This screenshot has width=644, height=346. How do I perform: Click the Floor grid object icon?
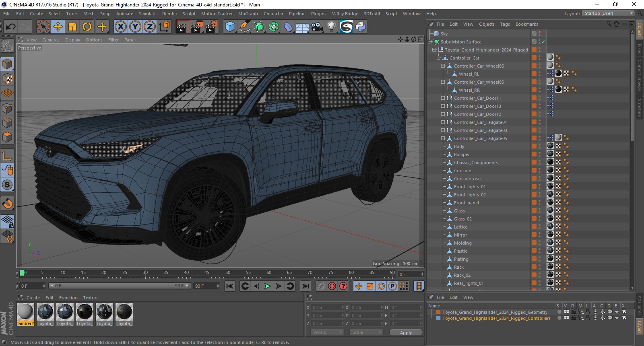point(302,27)
